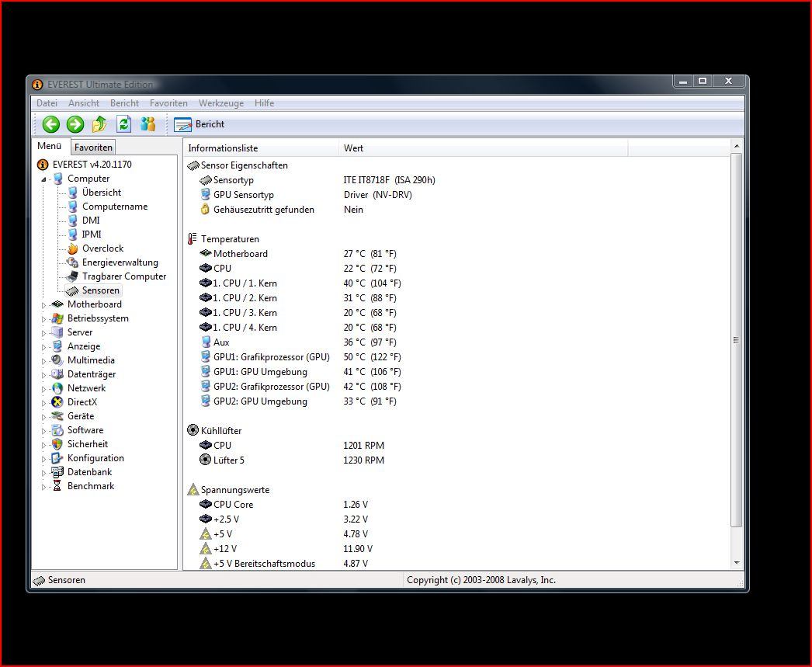Open the Datei menu

pyautogui.click(x=47, y=103)
